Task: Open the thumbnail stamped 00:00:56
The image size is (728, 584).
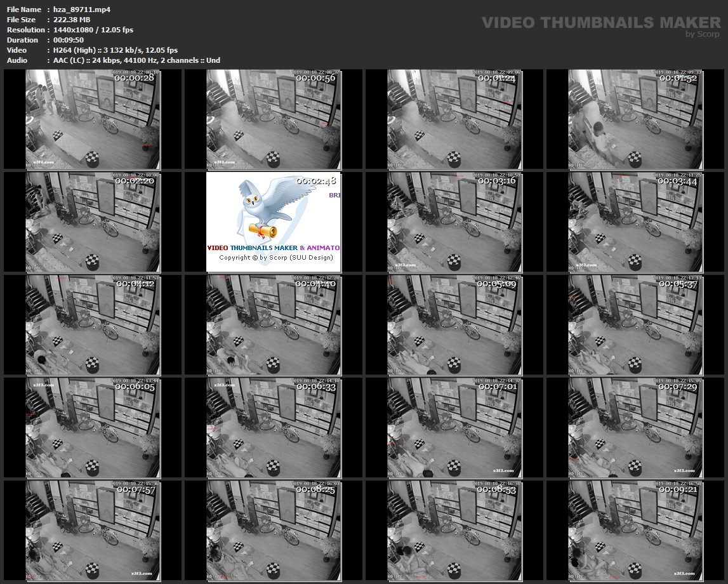Action: coord(274,119)
